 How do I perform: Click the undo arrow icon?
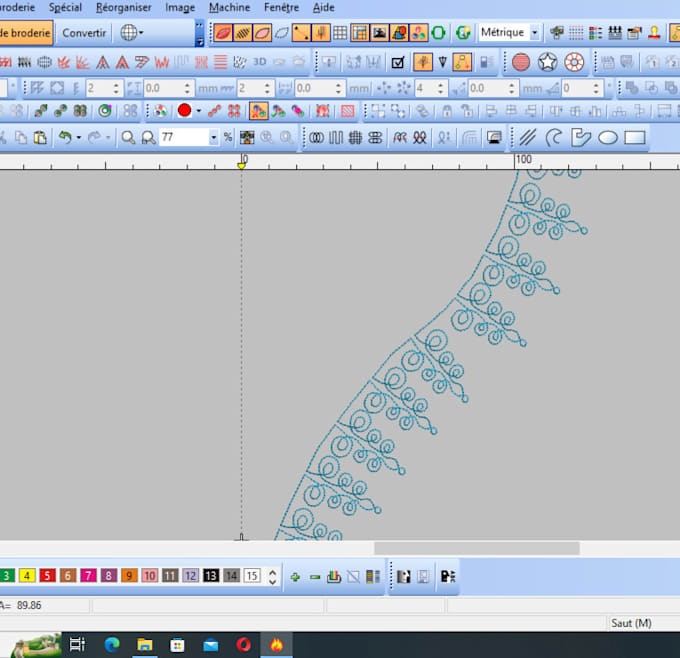click(65, 138)
